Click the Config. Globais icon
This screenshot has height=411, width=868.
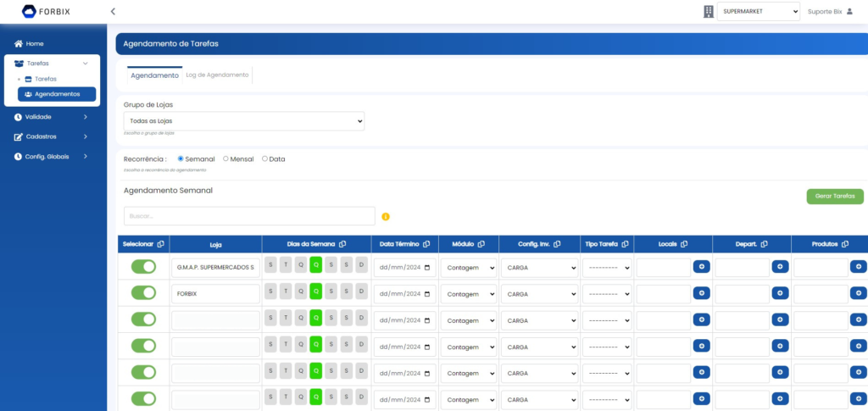[x=18, y=157]
